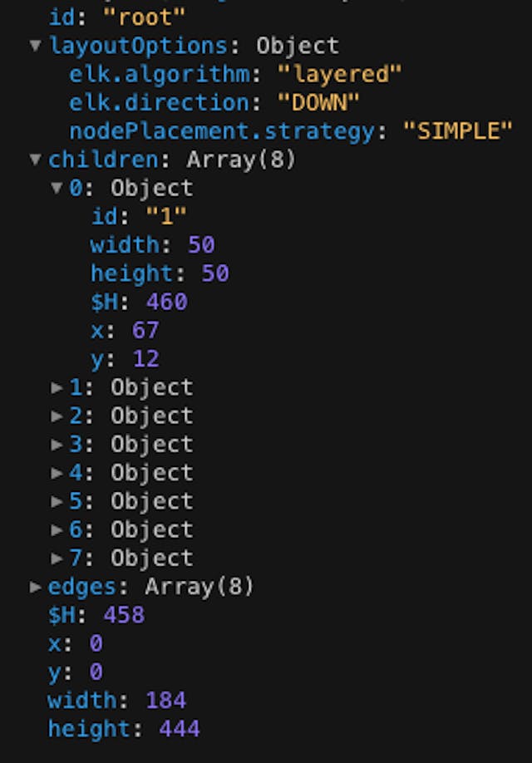Collapse the layoutOptions object
This screenshot has height=763, width=532.
(x=35, y=46)
